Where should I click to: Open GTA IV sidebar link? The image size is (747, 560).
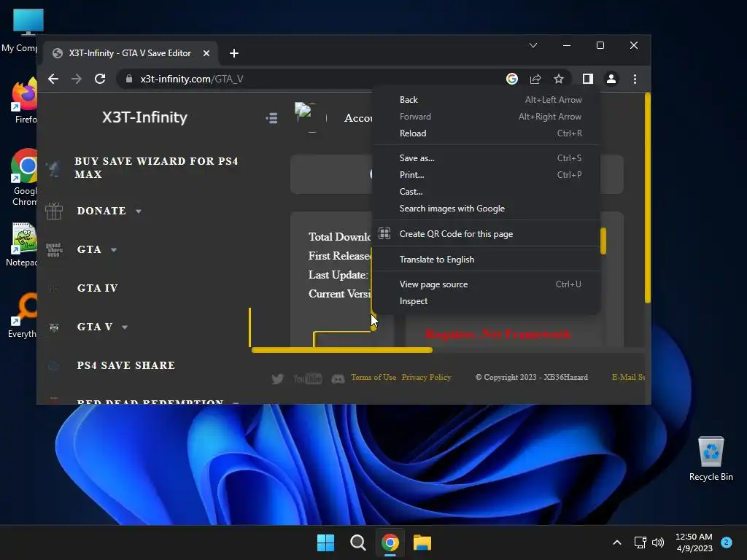tap(97, 288)
